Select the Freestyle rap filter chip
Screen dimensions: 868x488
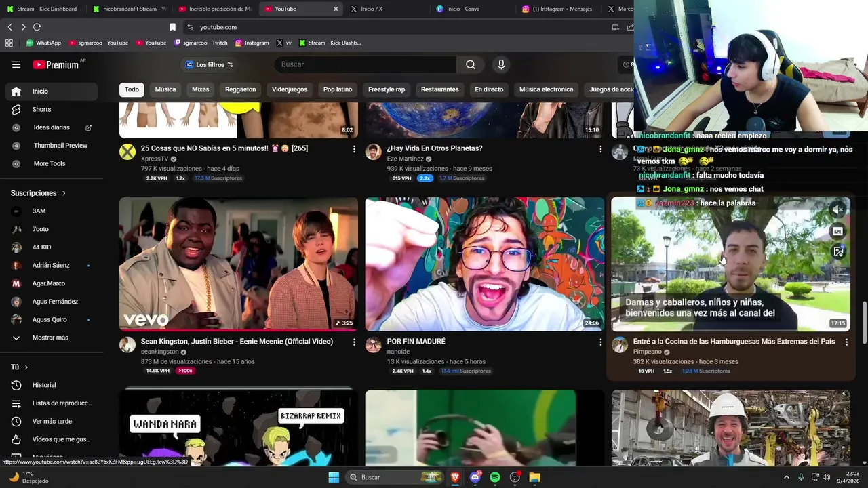pyautogui.click(x=387, y=89)
